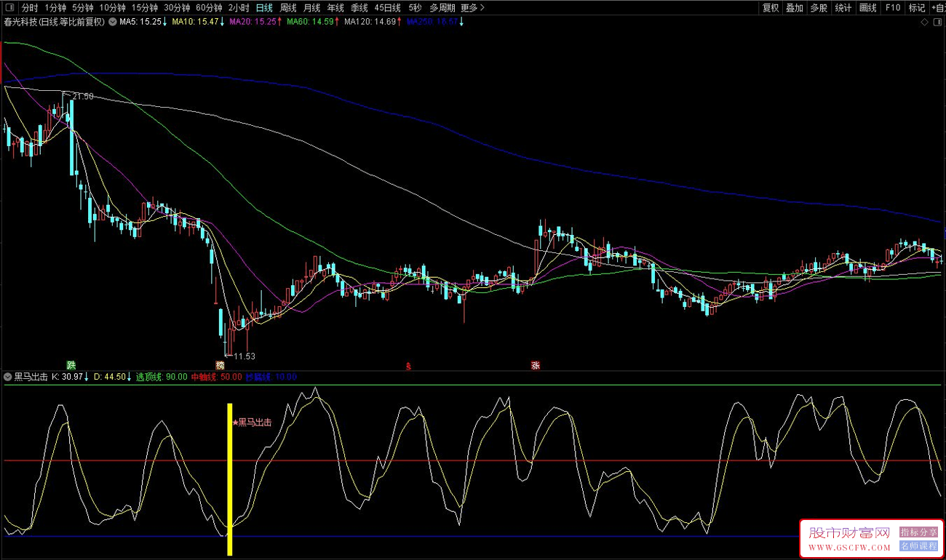
Task: Open the 多周期 multi-period view
Action: click(x=442, y=8)
